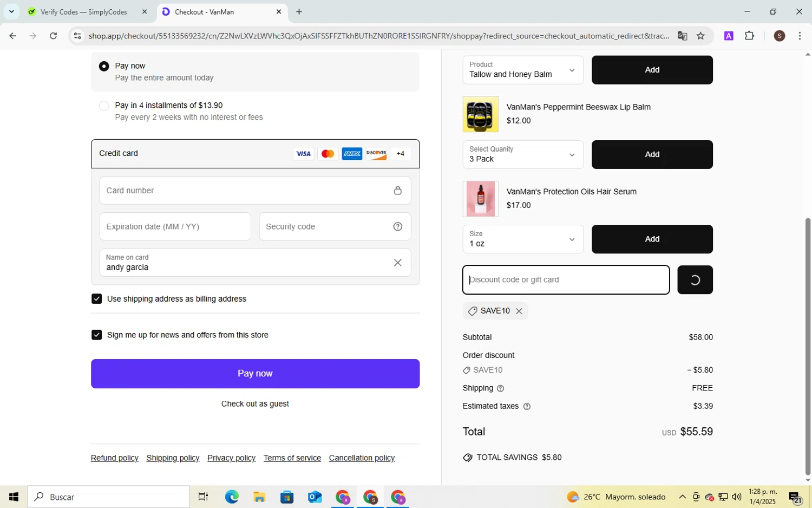
Task: Launch Microsoft Edge from taskbar
Action: click(x=232, y=497)
